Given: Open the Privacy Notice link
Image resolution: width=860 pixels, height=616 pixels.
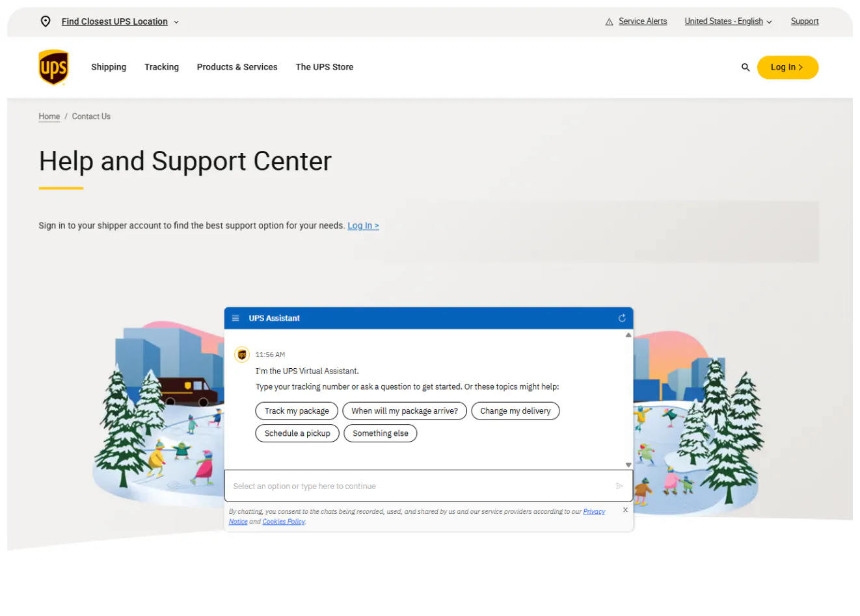Looking at the screenshot, I should click(x=594, y=512).
